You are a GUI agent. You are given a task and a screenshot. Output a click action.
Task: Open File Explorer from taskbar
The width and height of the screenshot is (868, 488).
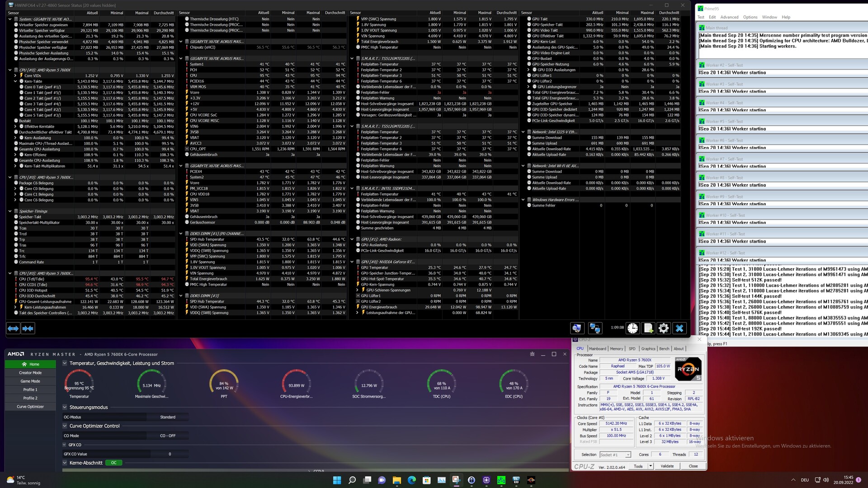point(397,480)
